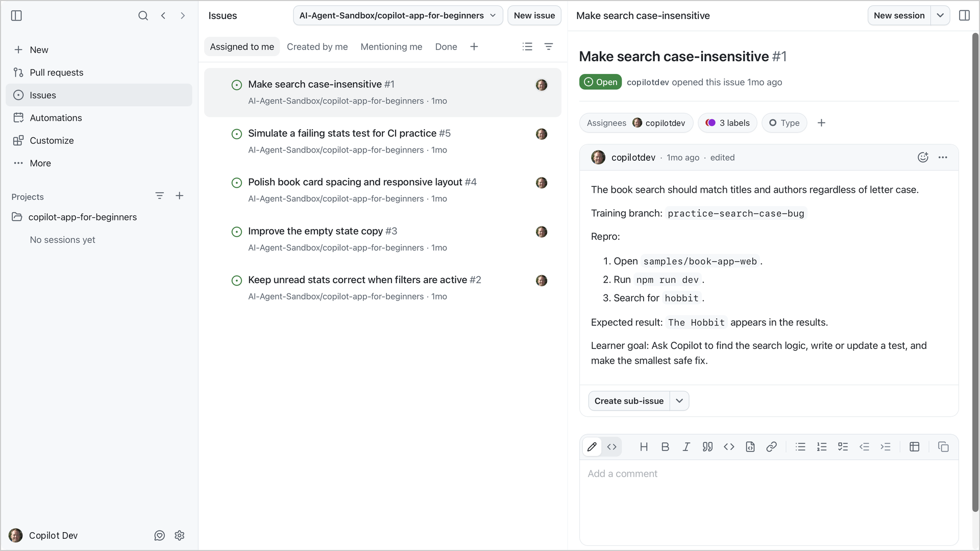Attach a file reference in the comment
This screenshot has width=980, height=551.
750,447
